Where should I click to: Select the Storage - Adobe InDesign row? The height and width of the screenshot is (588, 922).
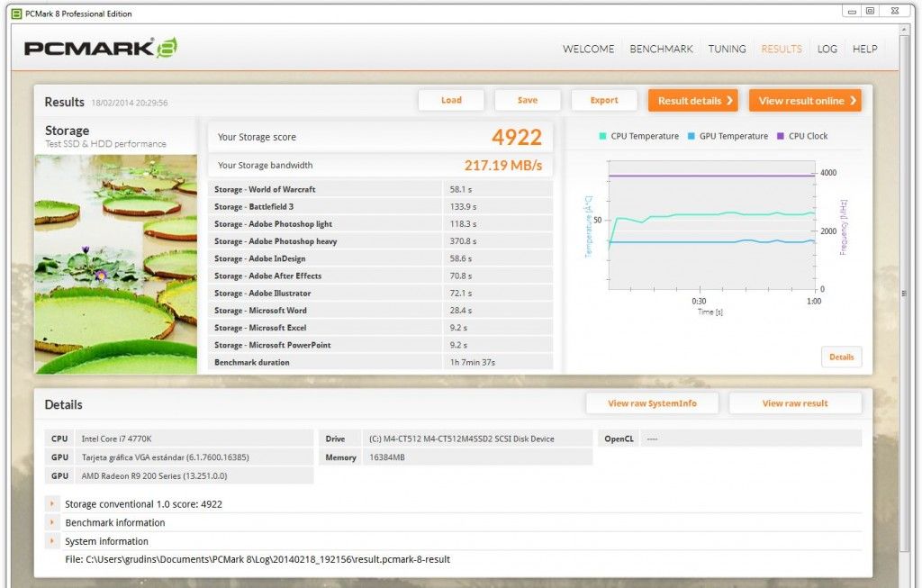[x=381, y=258]
